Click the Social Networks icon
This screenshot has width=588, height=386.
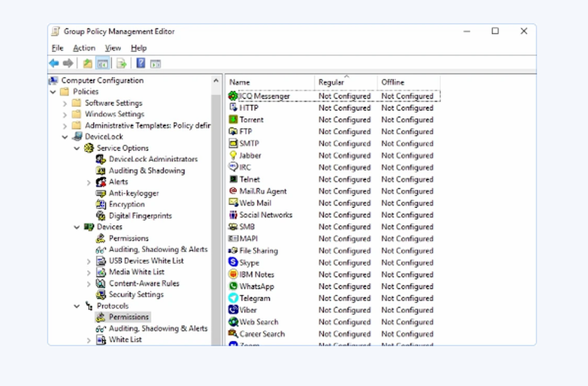(x=233, y=214)
